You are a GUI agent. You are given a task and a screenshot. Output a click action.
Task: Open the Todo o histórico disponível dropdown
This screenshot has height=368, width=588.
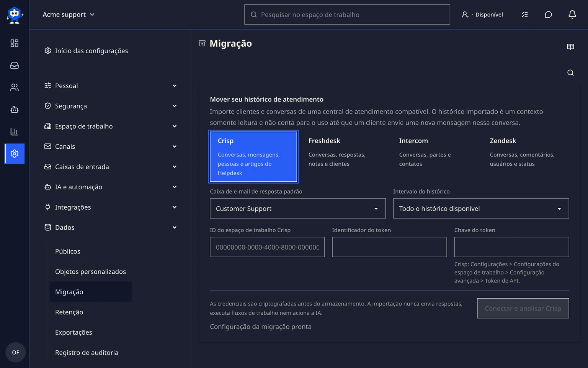pyautogui.click(x=481, y=209)
